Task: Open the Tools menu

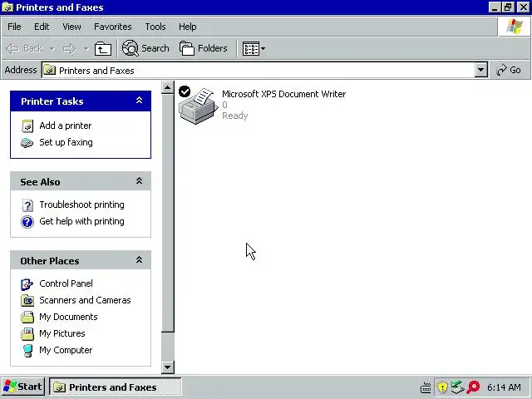Action: point(155,27)
